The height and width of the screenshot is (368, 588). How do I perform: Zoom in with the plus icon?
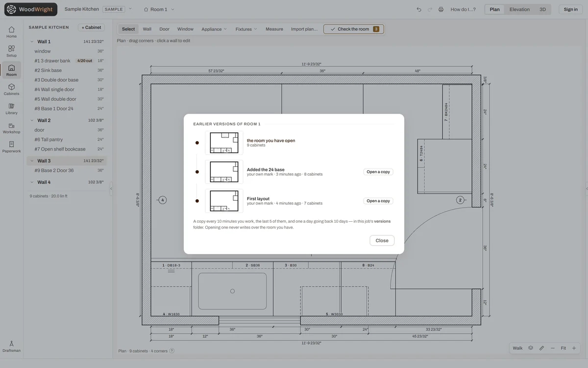[x=574, y=348]
